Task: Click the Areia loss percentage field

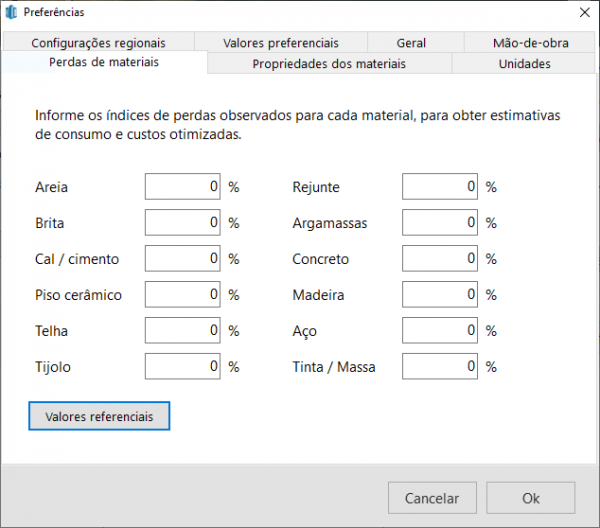Action: coord(183,187)
